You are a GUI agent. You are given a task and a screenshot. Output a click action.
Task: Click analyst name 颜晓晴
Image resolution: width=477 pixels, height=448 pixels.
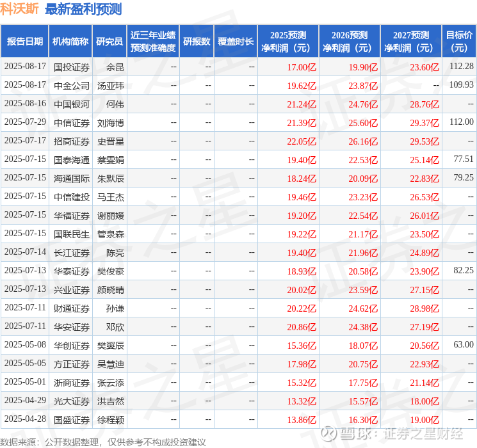pyautogui.click(x=110, y=289)
